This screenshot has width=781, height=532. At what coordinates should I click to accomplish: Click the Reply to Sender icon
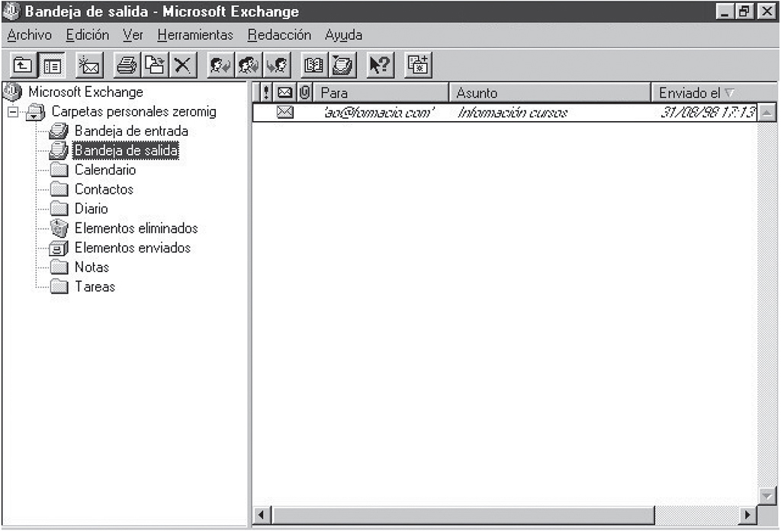click(220, 66)
